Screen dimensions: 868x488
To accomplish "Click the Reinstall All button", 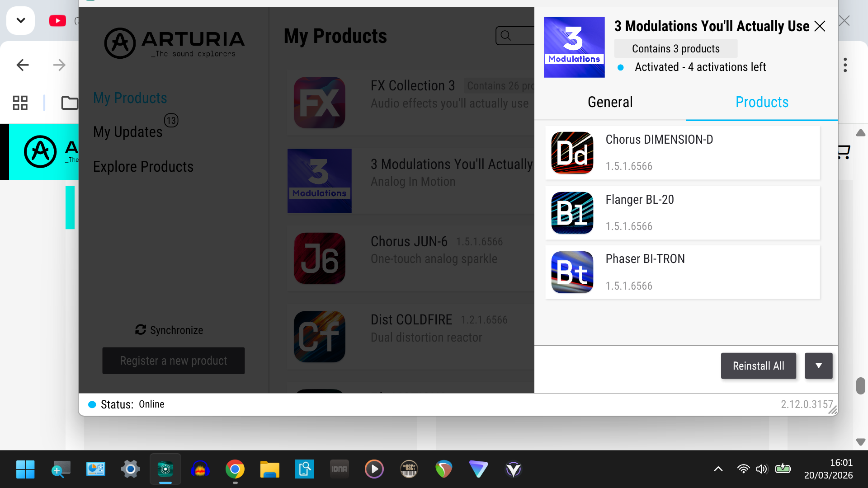I will click(758, 366).
